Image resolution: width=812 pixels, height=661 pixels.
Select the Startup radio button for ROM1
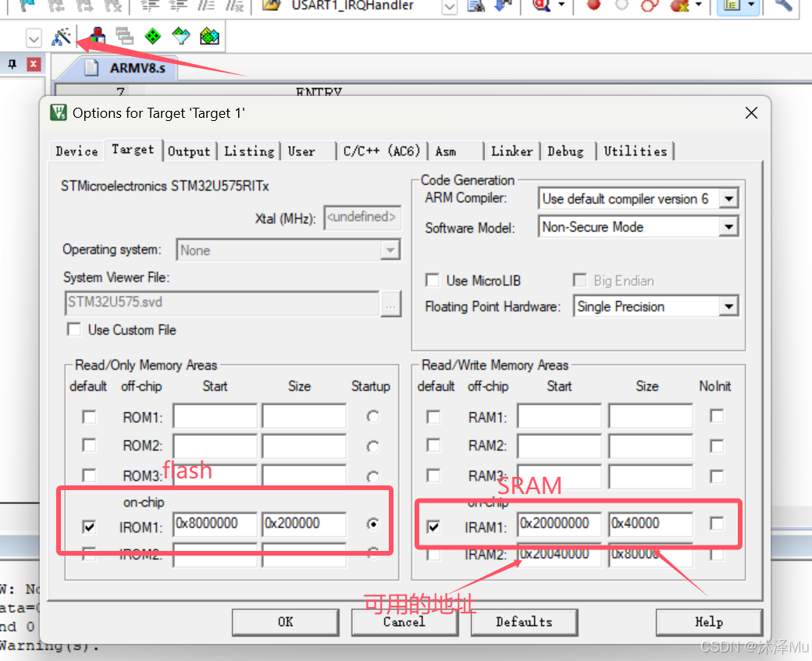pyautogui.click(x=373, y=416)
